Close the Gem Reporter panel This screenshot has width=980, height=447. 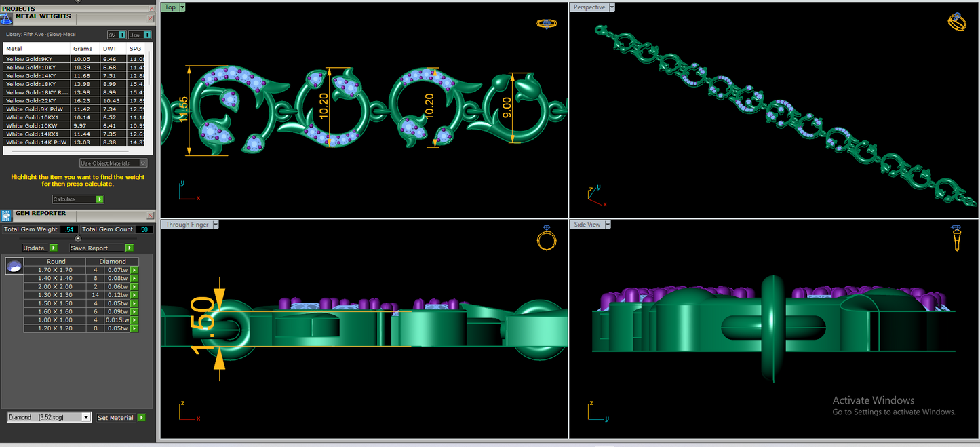point(151,216)
